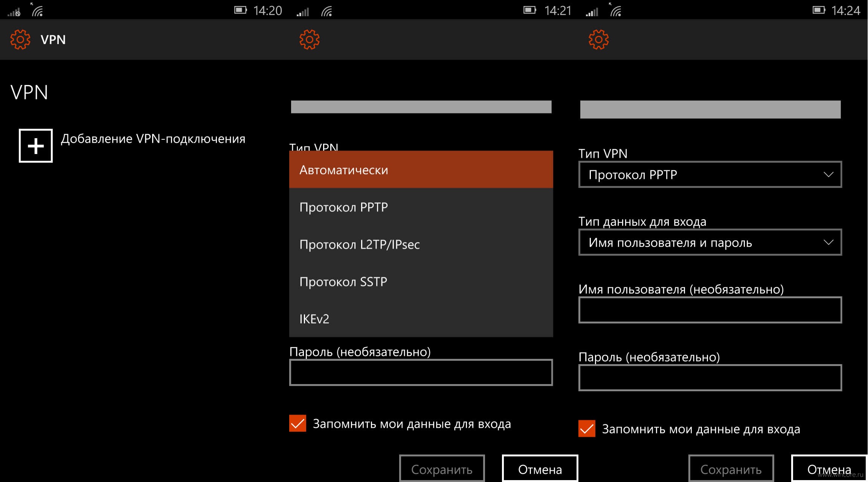Tap battery icon in the 14:24 status bar
This screenshot has height=482, width=868.
coord(819,10)
